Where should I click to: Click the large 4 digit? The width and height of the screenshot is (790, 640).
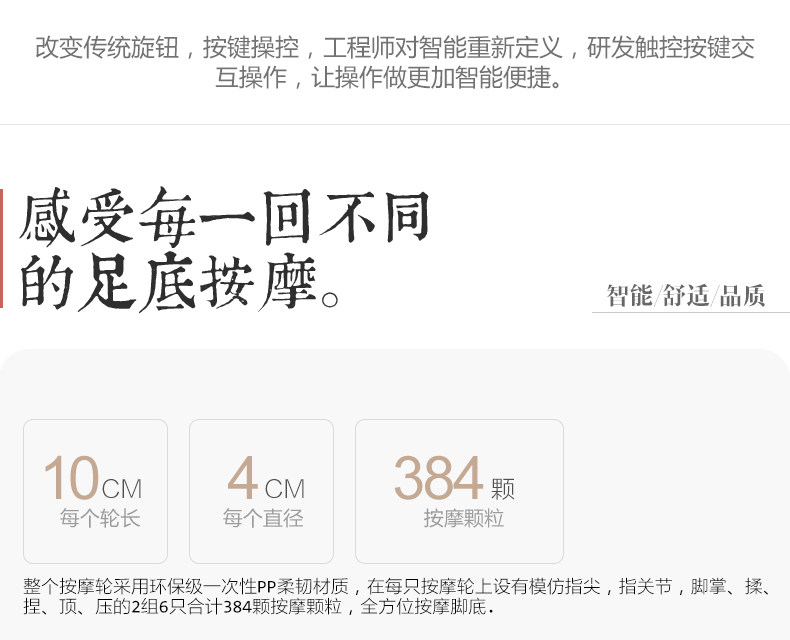click(x=242, y=477)
